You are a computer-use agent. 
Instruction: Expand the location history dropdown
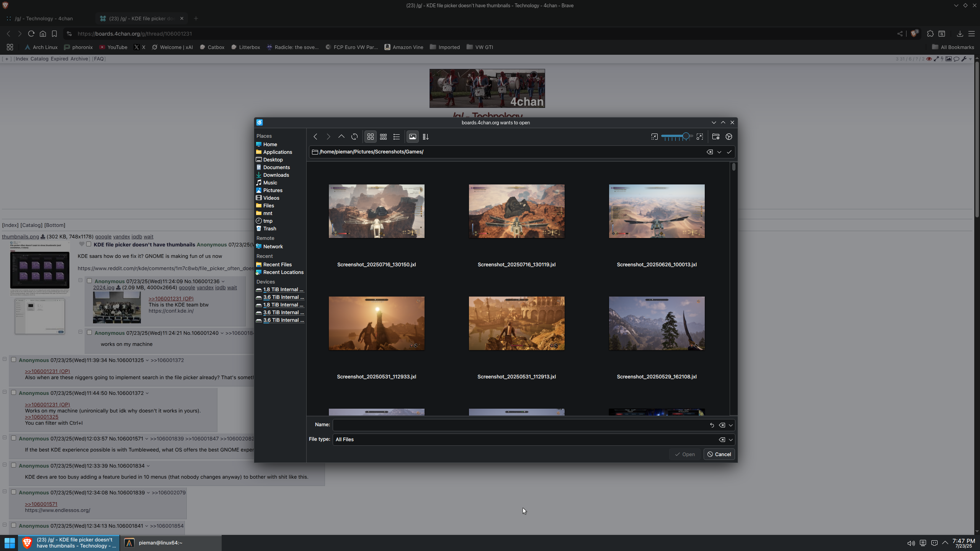pos(719,152)
